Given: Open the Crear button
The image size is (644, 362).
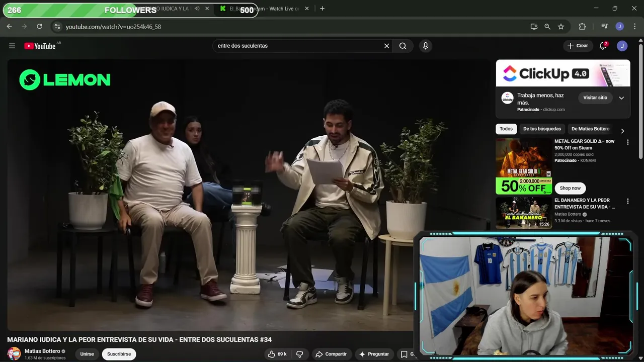Looking at the screenshot, I should (578, 46).
